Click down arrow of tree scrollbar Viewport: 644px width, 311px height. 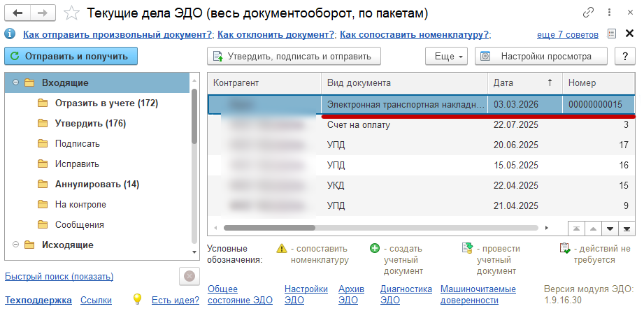coord(194,252)
